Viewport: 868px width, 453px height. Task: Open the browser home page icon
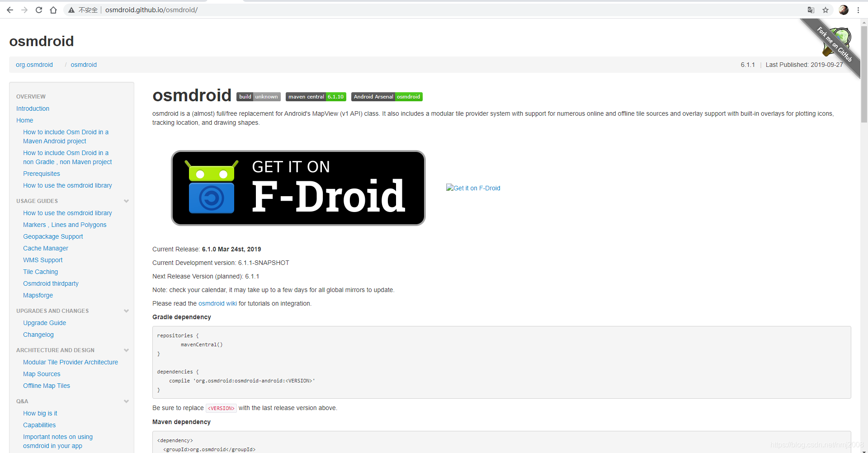pyautogui.click(x=53, y=10)
